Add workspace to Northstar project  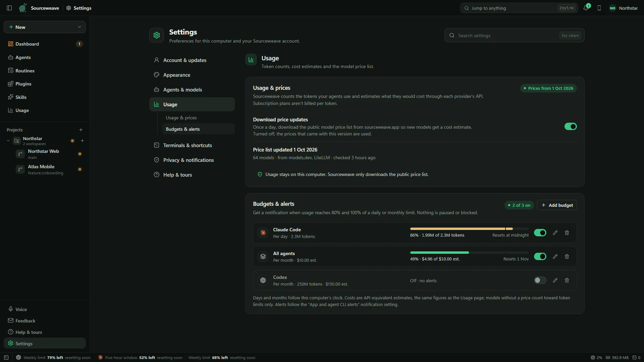pos(83,141)
